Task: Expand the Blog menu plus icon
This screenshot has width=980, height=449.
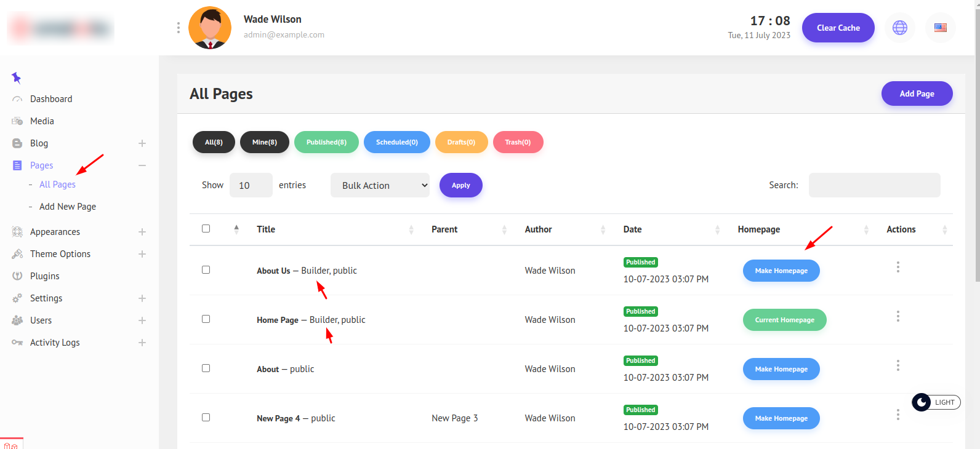Action: click(142, 143)
